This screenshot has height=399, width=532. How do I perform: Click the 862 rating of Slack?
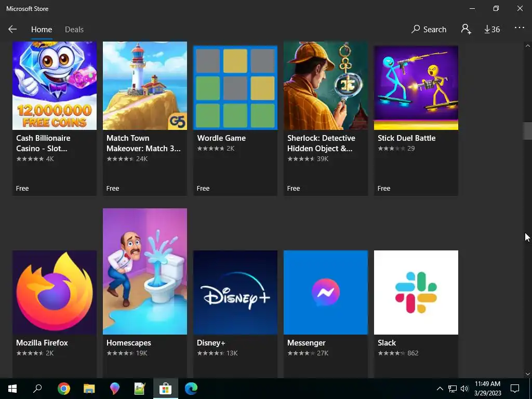pos(398,353)
